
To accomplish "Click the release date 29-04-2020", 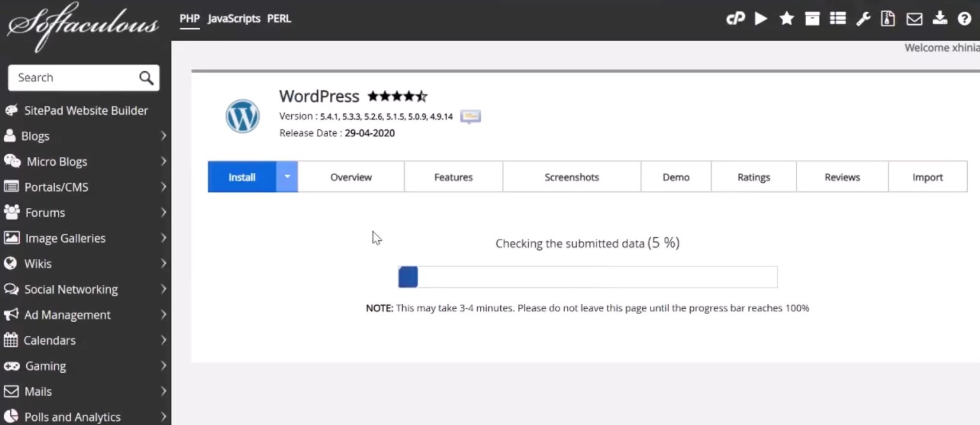I will point(370,133).
